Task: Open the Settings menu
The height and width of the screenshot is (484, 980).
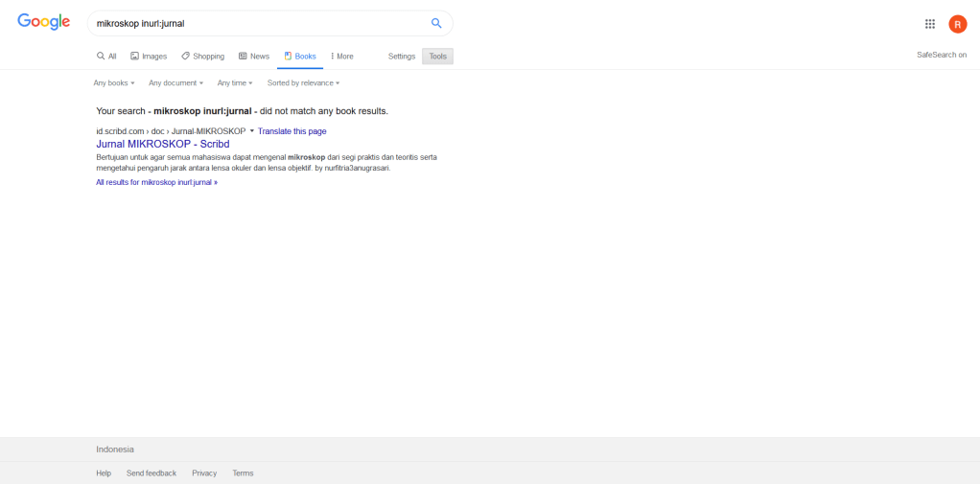Action: (401, 57)
